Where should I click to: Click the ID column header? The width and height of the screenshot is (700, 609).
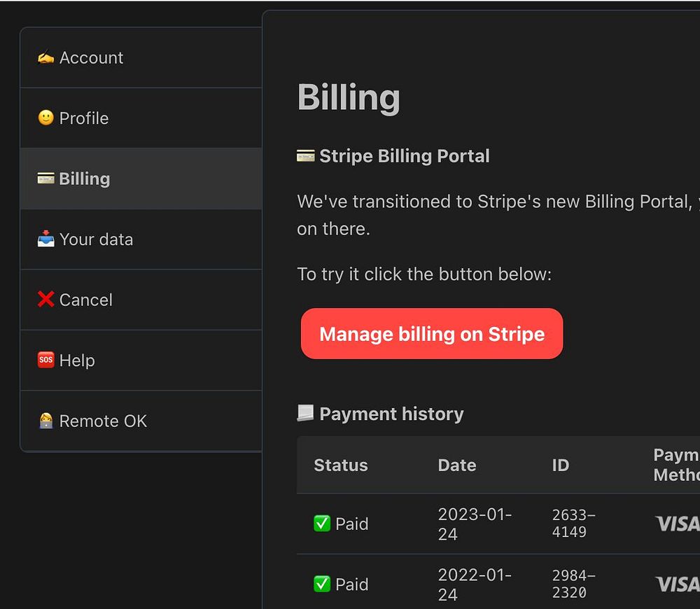(560, 465)
